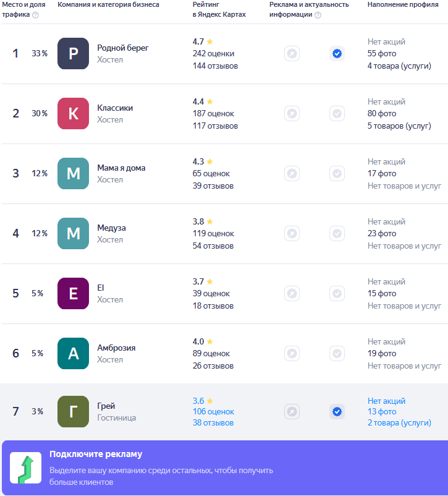The height and width of the screenshot is (496, 448).
Task: Open the 106 оценок link for Грей
Action: coord(213,411)
